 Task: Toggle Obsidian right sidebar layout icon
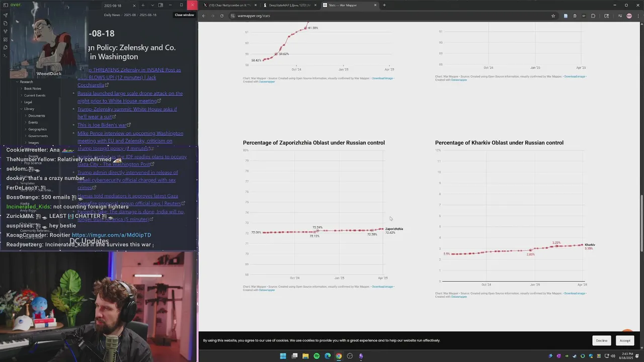pyautogui.click(x=160, y=5)
